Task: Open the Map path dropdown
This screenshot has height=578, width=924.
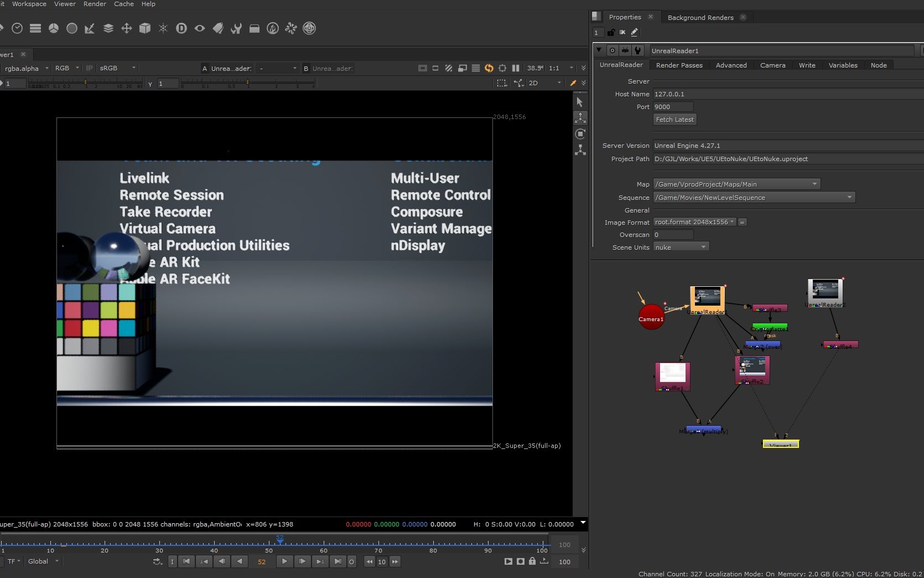Action: click(736, 184)
